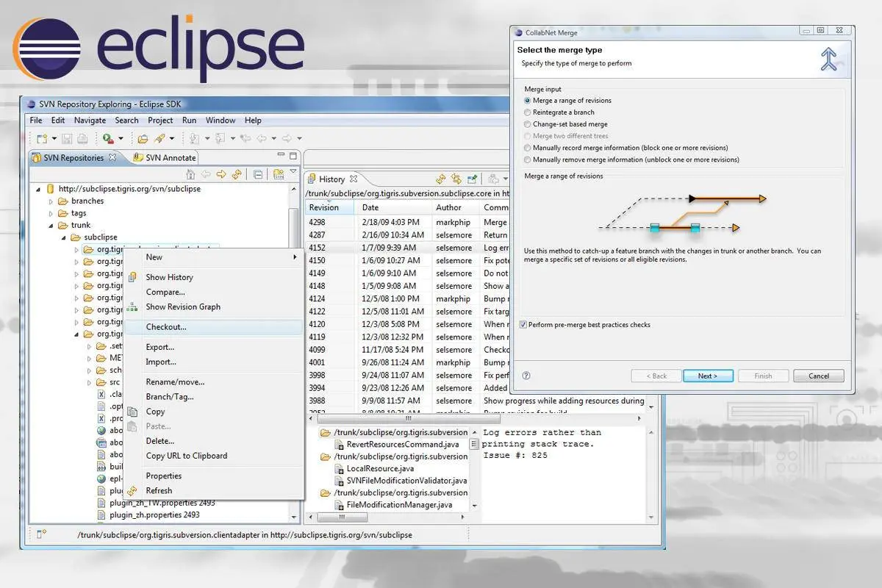Select Merge a range of revisions radio
The image size is (882, 588).
coord(527,101)
